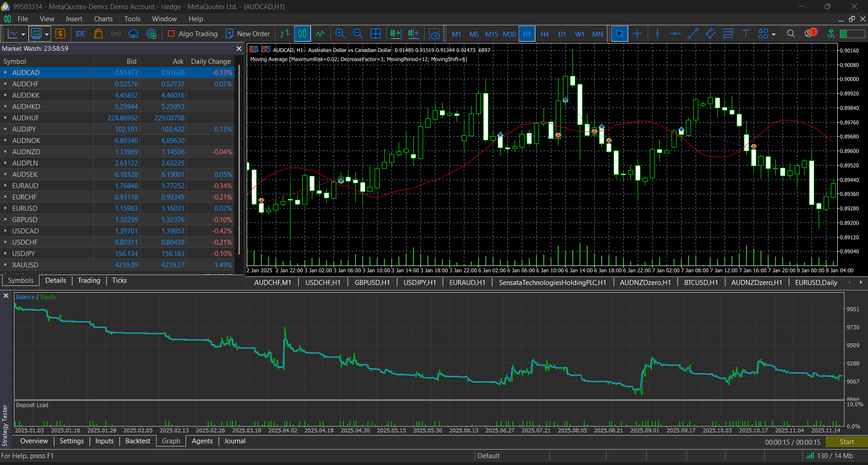Click the New Order button

click(x=247, y=33)
